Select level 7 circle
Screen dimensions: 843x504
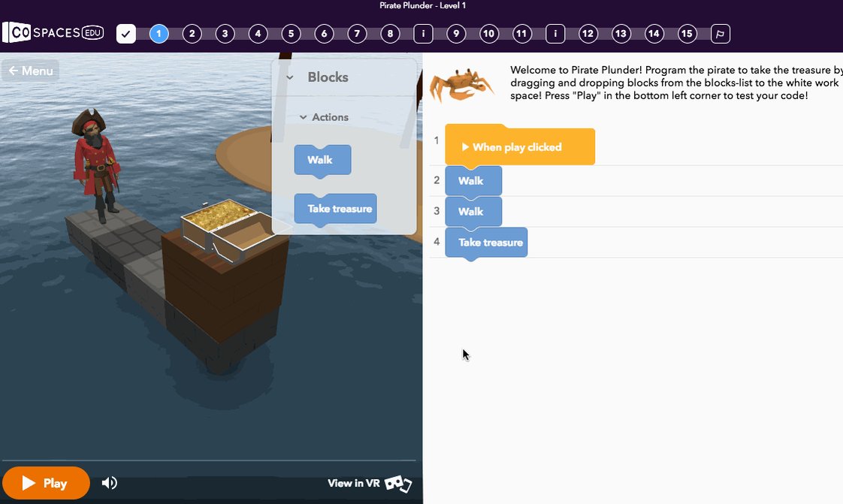[x=357, y=34]
